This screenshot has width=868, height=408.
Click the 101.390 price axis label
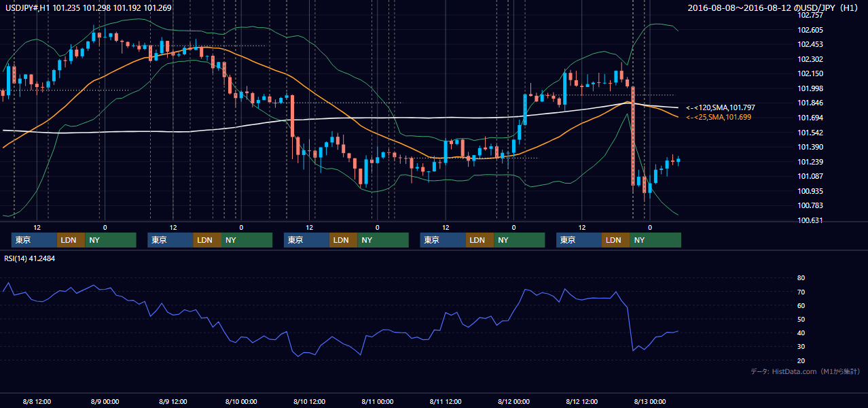click(810, 147)
